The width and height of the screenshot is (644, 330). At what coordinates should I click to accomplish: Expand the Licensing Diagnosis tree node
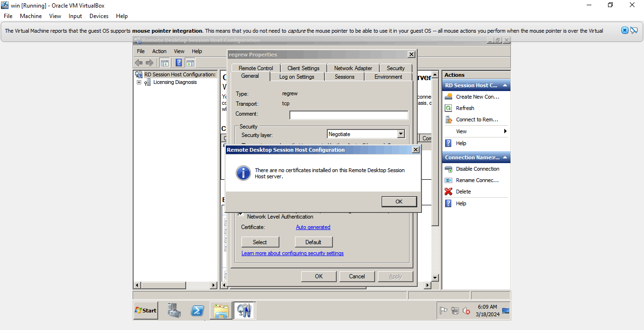pyautogui.click(x=139, y=82)
